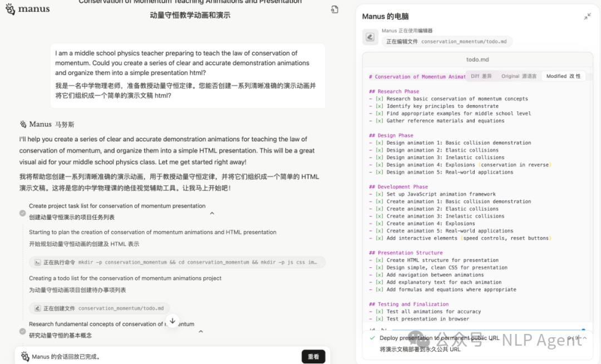
Task: Collapse the Create project task list step
Action: (211, 213)
